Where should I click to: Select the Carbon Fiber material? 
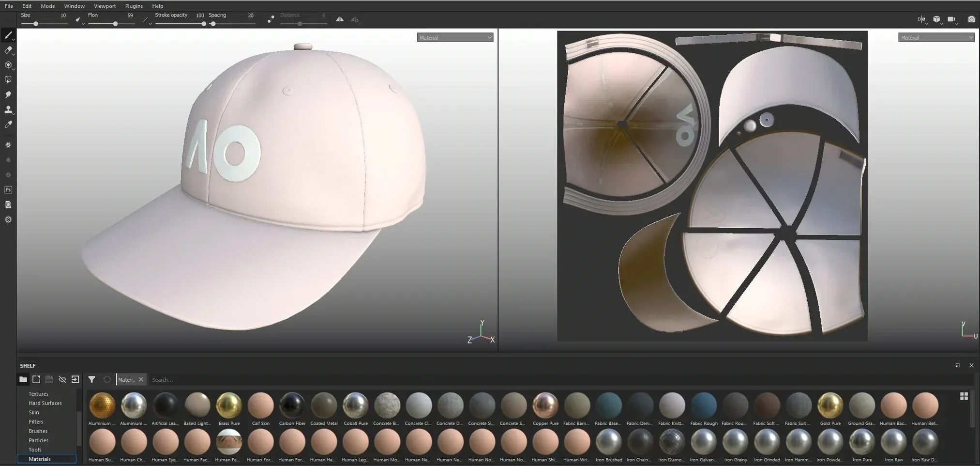(x=292, y=409)
